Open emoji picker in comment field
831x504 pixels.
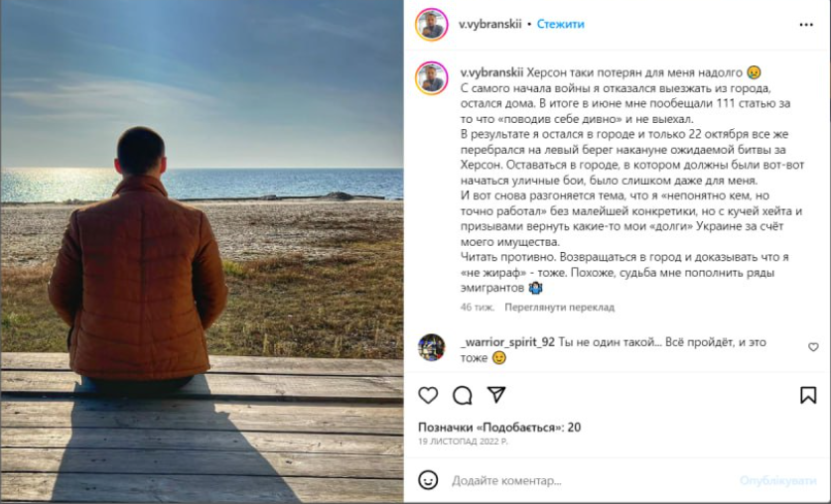tap(428, 480)
